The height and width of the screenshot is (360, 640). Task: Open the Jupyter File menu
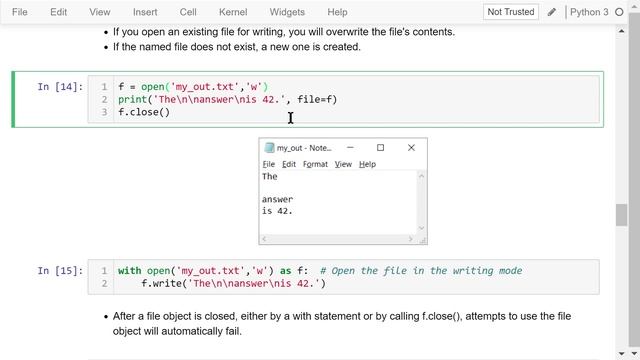pos(20,12)
